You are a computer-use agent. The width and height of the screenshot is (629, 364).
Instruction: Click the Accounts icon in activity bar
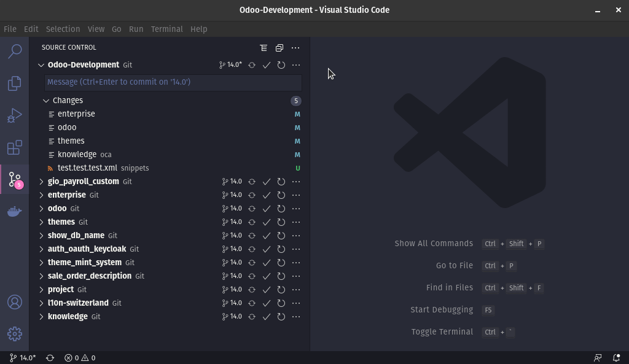(15, 302)
